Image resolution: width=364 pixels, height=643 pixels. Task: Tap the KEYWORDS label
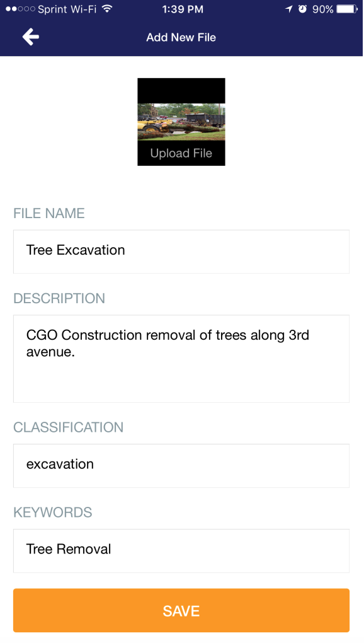point(53,512)
